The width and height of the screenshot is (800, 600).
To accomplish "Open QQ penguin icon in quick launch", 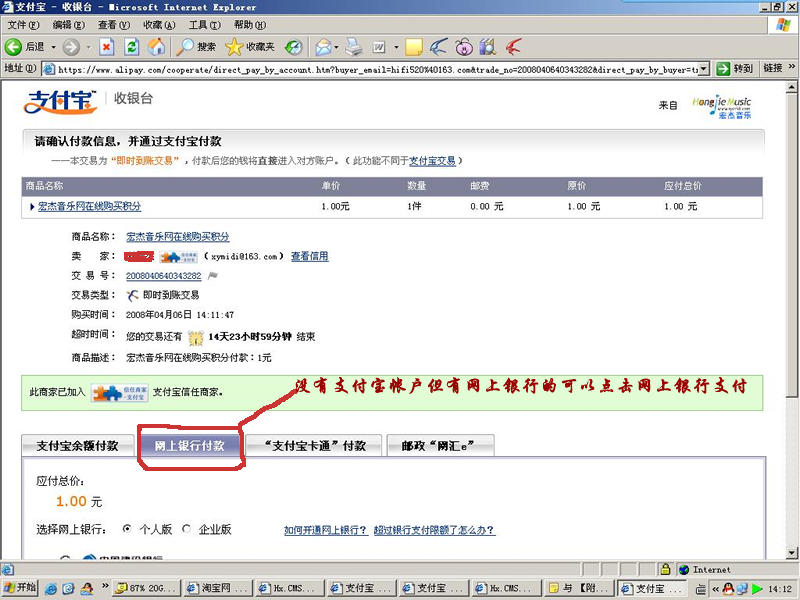I will 87,588.
